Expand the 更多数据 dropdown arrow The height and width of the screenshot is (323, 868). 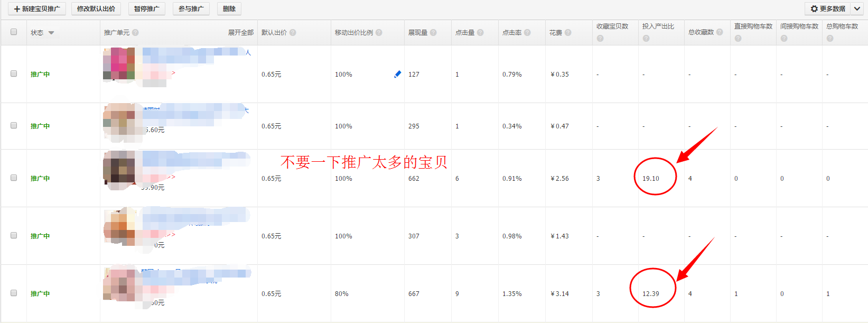[857, 8]
